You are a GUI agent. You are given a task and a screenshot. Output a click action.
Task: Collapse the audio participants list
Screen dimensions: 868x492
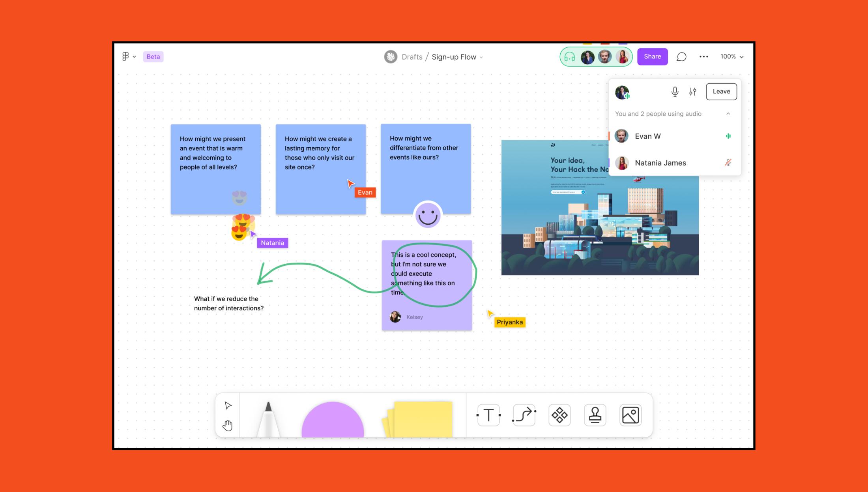tap(728, 114)
